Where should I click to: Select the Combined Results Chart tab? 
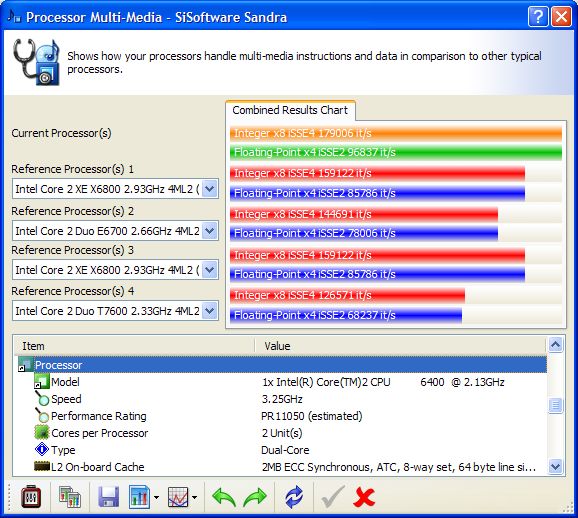tap(290, 110)
